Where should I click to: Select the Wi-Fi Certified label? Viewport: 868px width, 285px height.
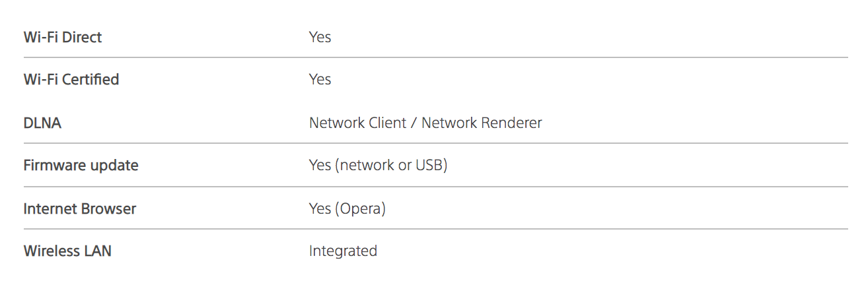[x=71, y=79]
